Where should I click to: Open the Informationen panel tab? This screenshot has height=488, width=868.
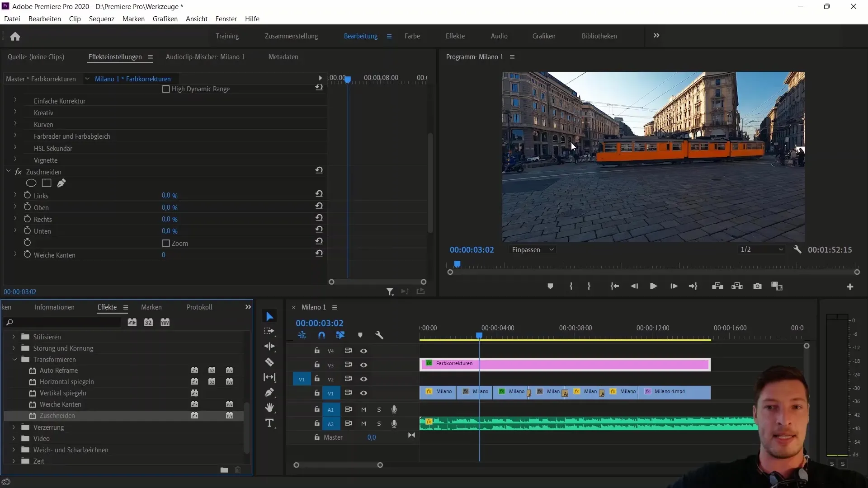point(55,307)
